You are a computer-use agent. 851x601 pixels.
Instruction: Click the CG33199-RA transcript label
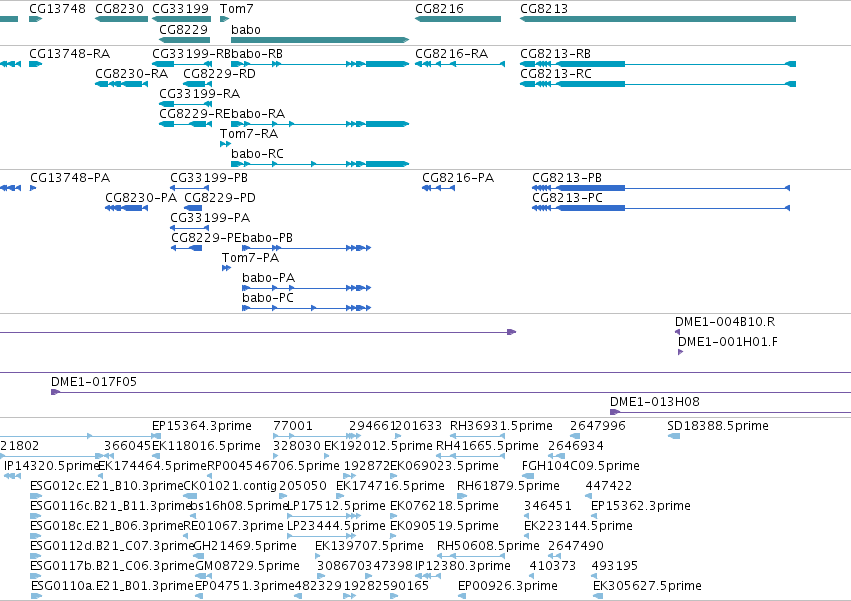click(200, 94)
